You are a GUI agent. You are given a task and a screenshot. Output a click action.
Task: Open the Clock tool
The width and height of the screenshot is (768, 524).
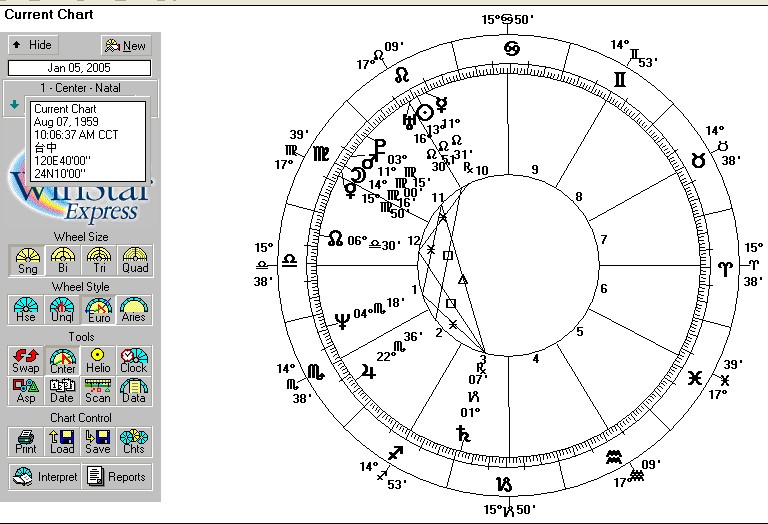pyautogui.click(x=134, y=361)
